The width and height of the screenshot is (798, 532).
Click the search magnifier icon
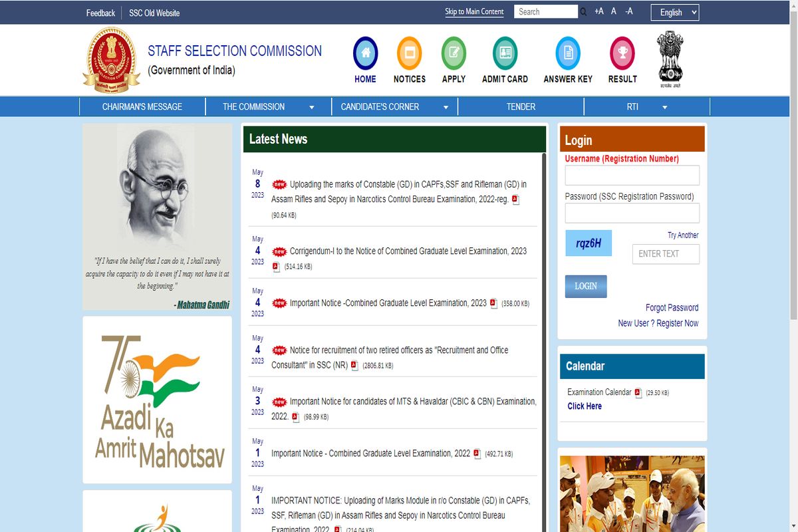click(x=583, y=12)
